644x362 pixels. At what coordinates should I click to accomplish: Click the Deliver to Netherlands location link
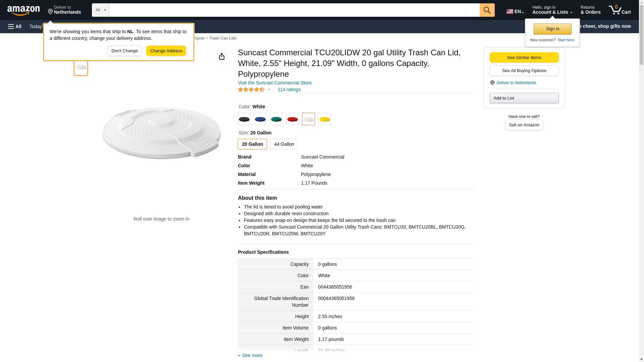[x=64, y=10]
